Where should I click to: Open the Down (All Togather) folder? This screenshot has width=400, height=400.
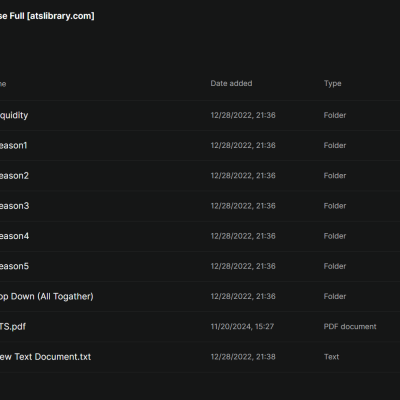[x=47, y=297]
